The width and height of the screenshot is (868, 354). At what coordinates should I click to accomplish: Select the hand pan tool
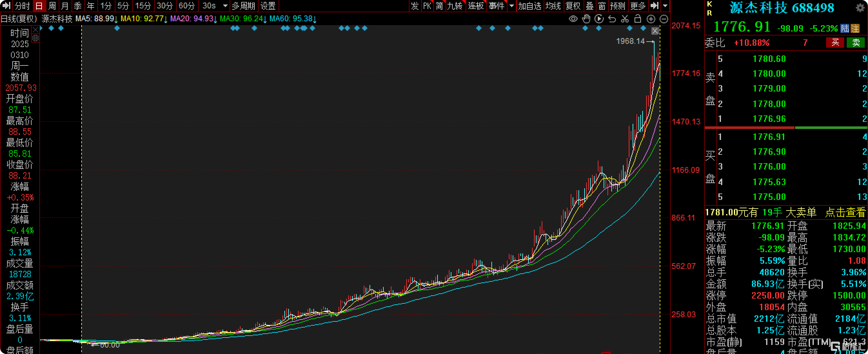pos(586,19)
